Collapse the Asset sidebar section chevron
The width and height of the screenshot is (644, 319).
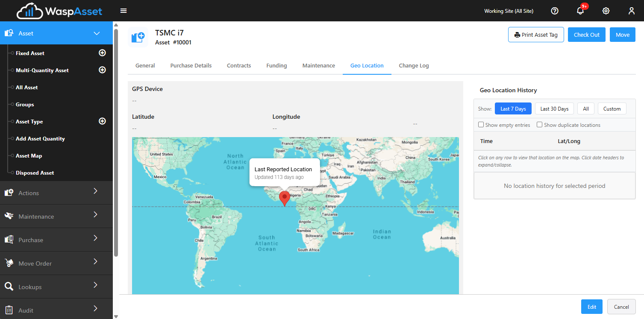[97, 33]
